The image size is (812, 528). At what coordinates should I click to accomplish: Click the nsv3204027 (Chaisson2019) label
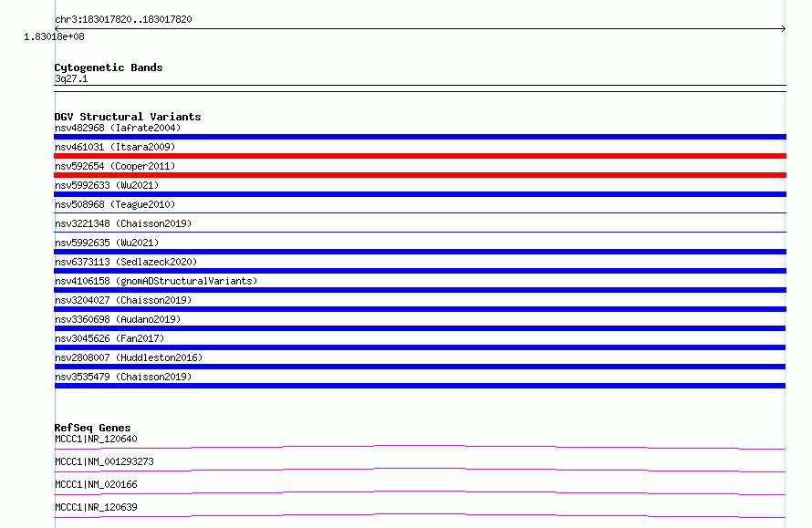tap(123, 300)
